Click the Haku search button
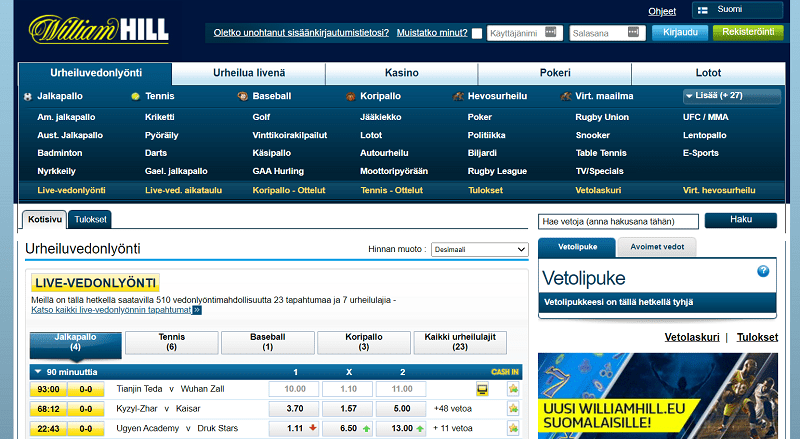Viewport: 800px width, 439px height. click(740, 220)
